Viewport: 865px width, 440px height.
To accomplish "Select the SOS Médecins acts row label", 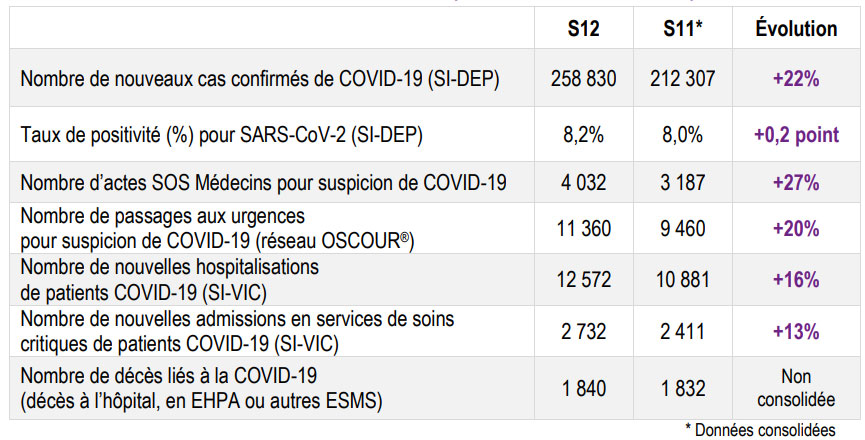I will (263, 183).
